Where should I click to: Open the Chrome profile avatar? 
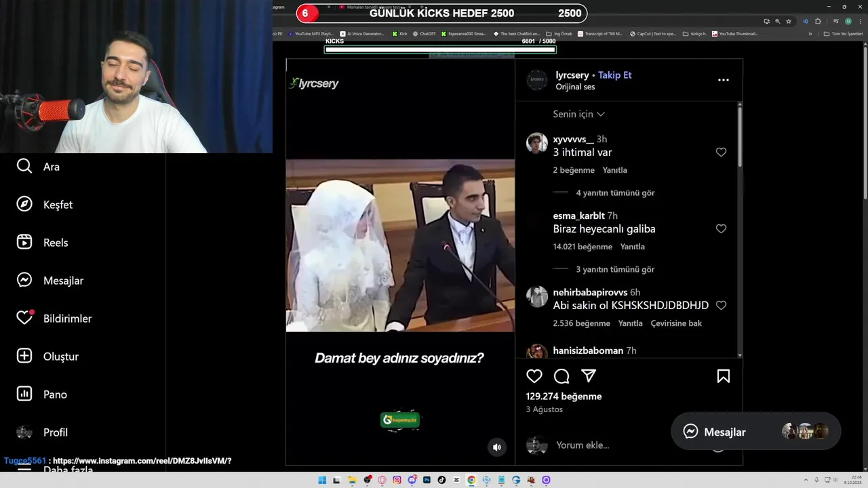tap(848, 21)
